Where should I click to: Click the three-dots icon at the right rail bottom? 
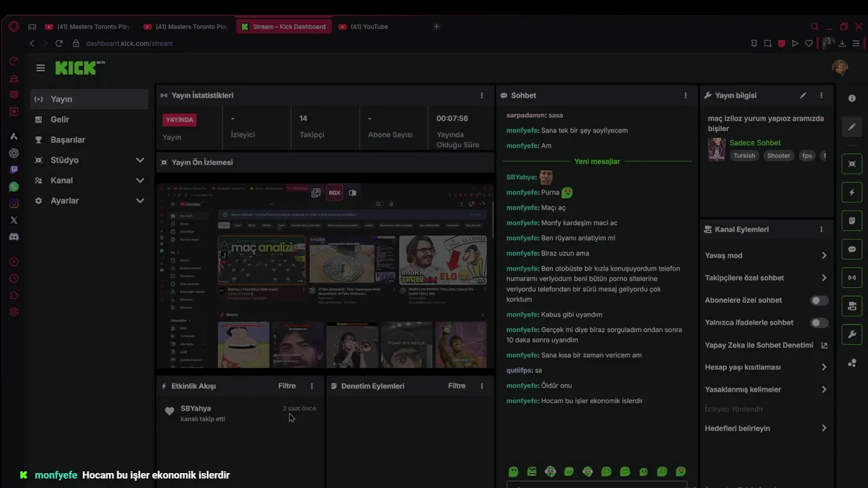point(852,363)
